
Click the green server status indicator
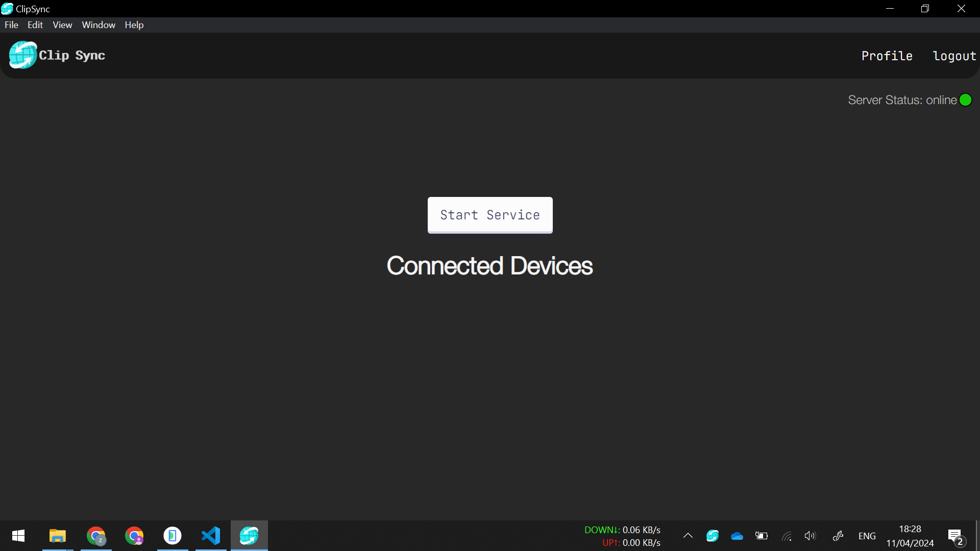tap(965, 100)
